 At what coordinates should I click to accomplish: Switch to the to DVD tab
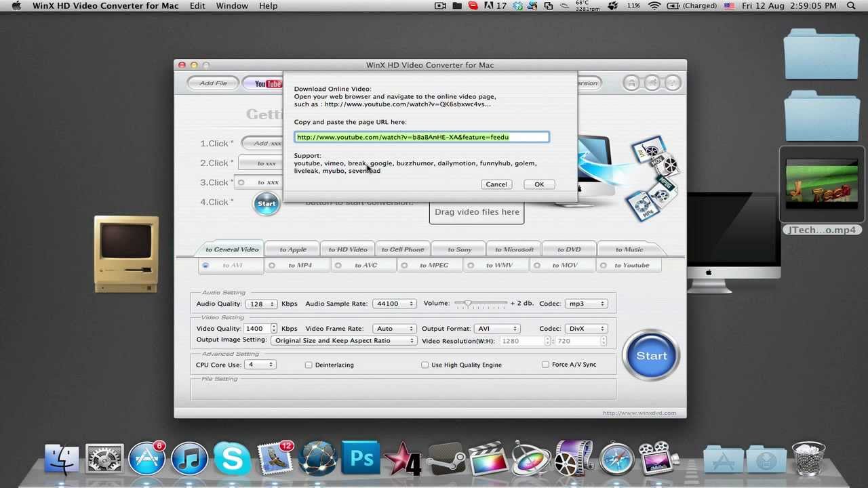(569, 249)
